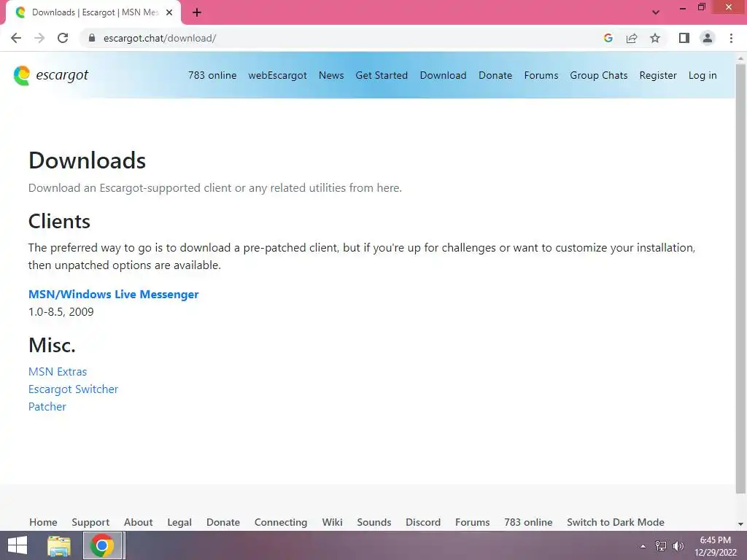
Task: Click the page vertical scrollbar thumb
Action: pyautogui.click(x=740, y=279)
